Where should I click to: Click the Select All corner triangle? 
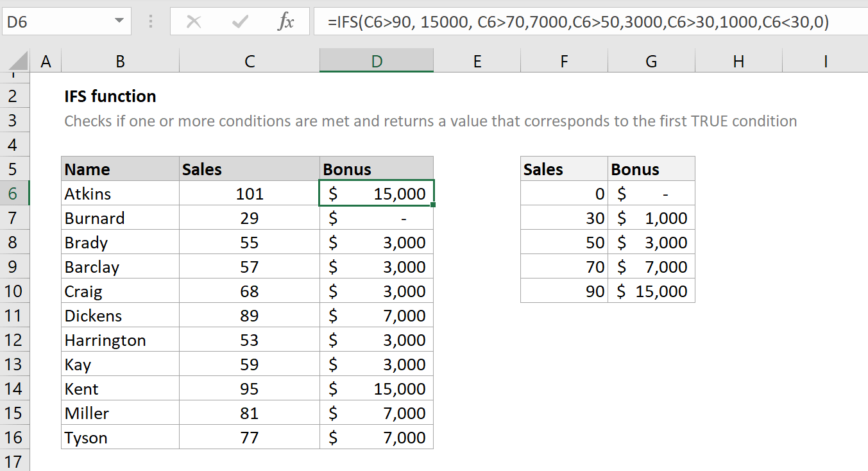point(19,62)
